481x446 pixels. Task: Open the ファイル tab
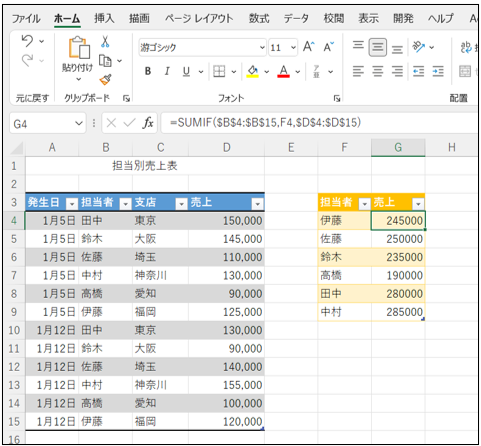point(26,18)
